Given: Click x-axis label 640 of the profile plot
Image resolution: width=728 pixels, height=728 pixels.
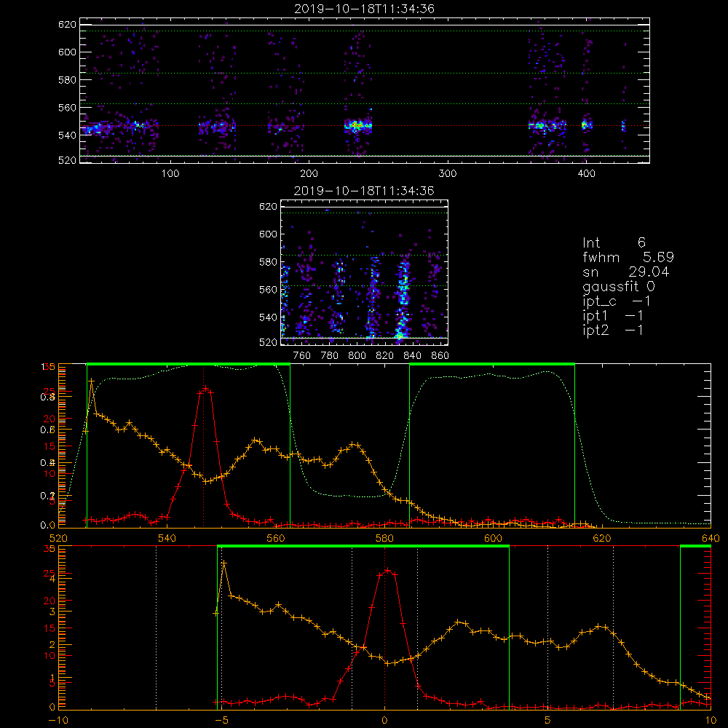Looking at the screenshot, I should click(711, 539).
